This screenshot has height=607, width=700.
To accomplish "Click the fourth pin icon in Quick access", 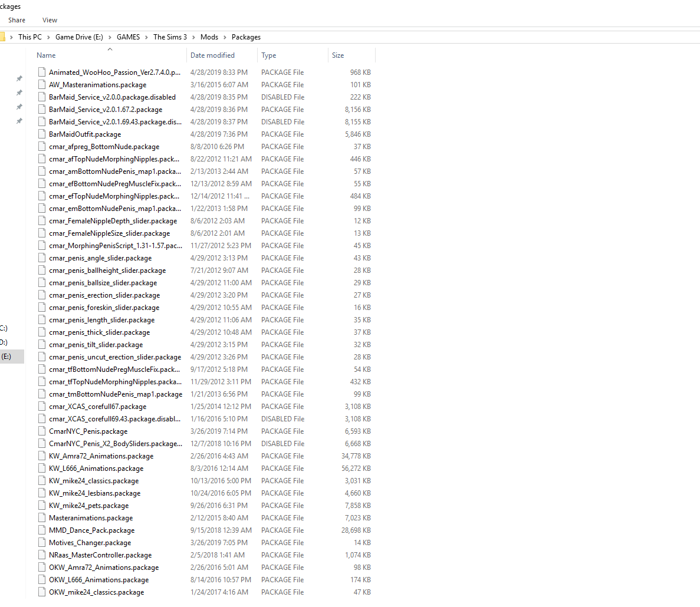I will point(19,121).
